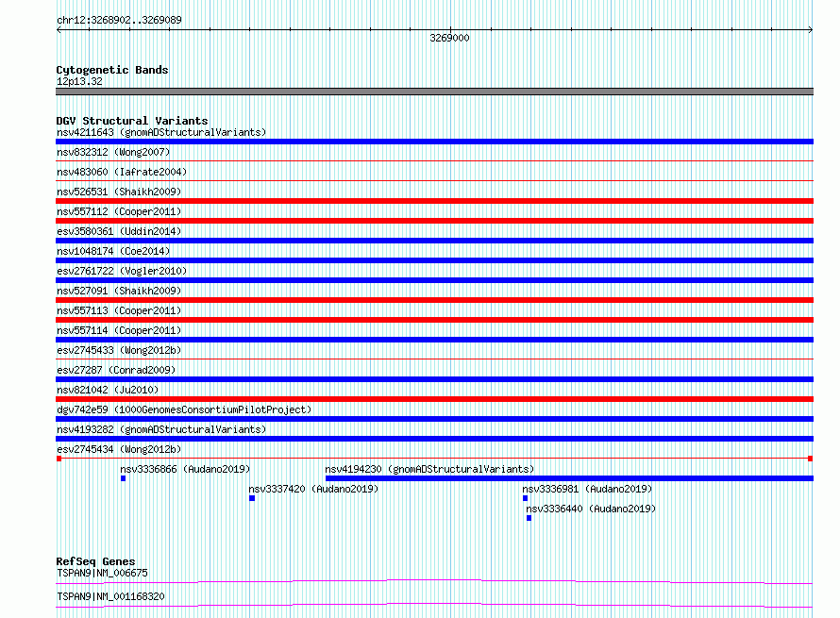
Task: Click the chr12:3268902..3269089 coordinate label
Action: [x=119, y=20]
